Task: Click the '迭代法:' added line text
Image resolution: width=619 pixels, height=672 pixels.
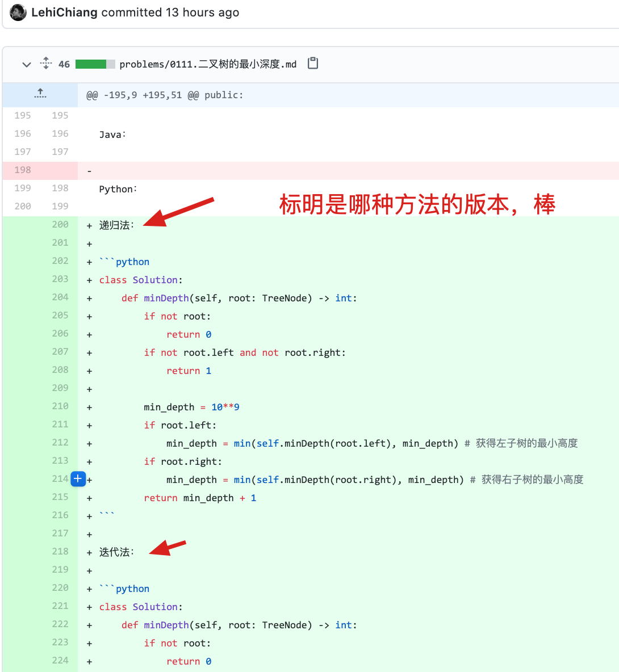Action: point(116,552)
